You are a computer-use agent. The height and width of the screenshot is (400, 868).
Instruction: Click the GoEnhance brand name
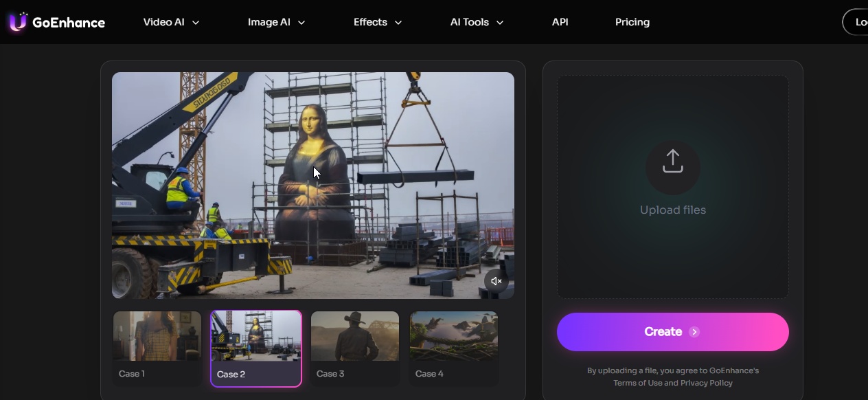(x=69, y=23)
